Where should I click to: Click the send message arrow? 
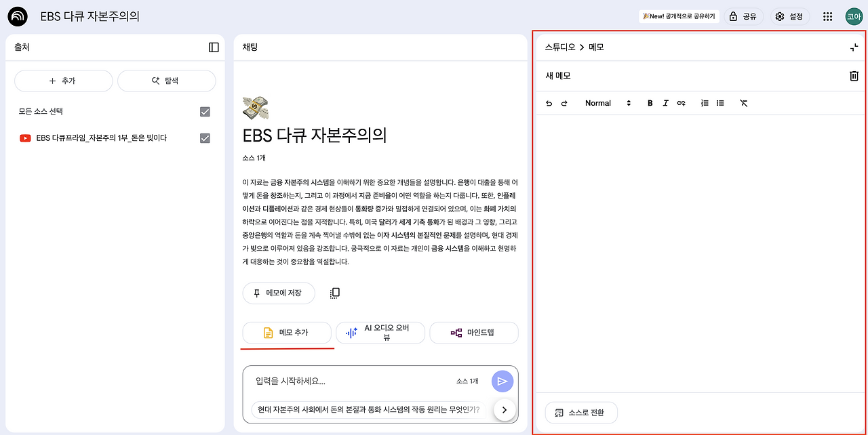[502, 381]
